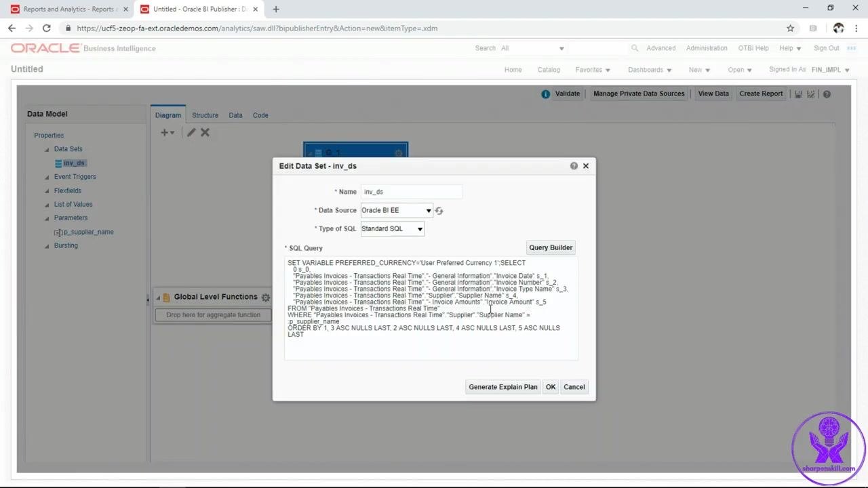Click the Query Builder button
868x488 pixels.
click(x=551, y=247)
